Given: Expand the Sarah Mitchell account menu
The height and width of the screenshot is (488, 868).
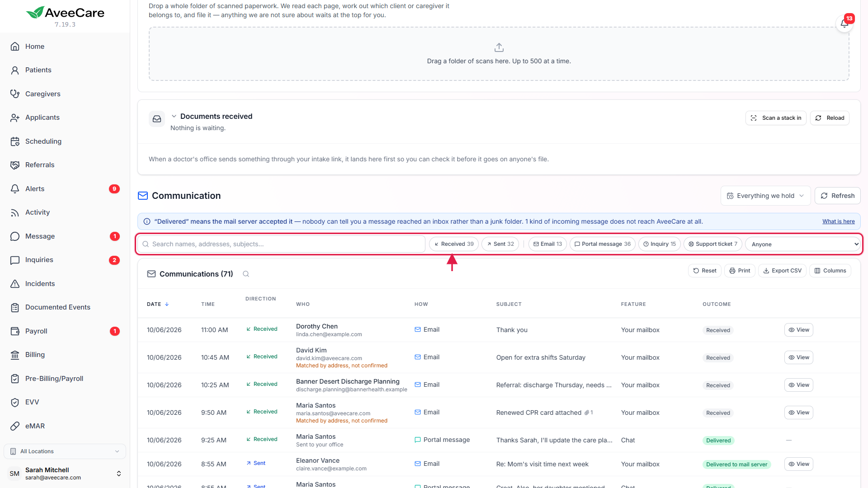Looking at the screenshot, I should 65,474.
